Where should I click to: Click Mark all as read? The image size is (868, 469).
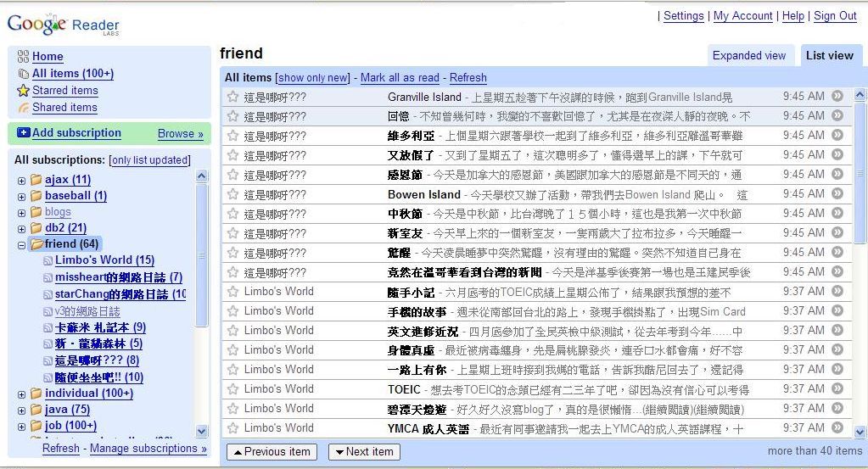[400, 78]
